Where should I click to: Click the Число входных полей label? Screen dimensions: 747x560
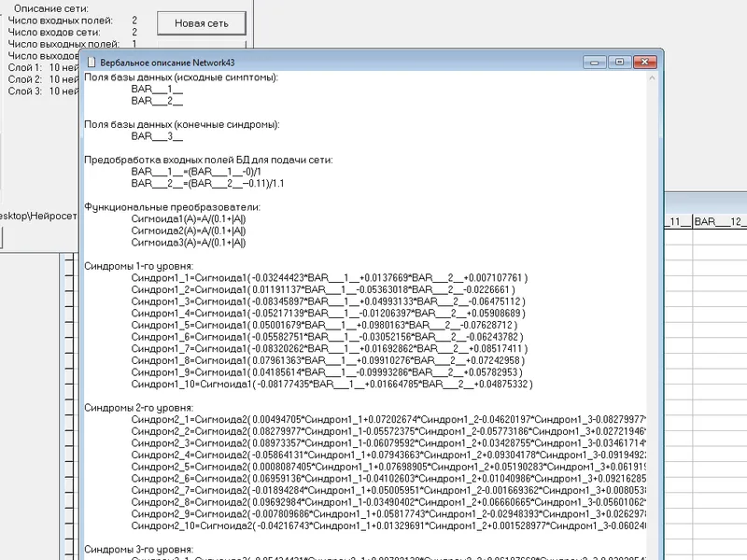point(61,21)
